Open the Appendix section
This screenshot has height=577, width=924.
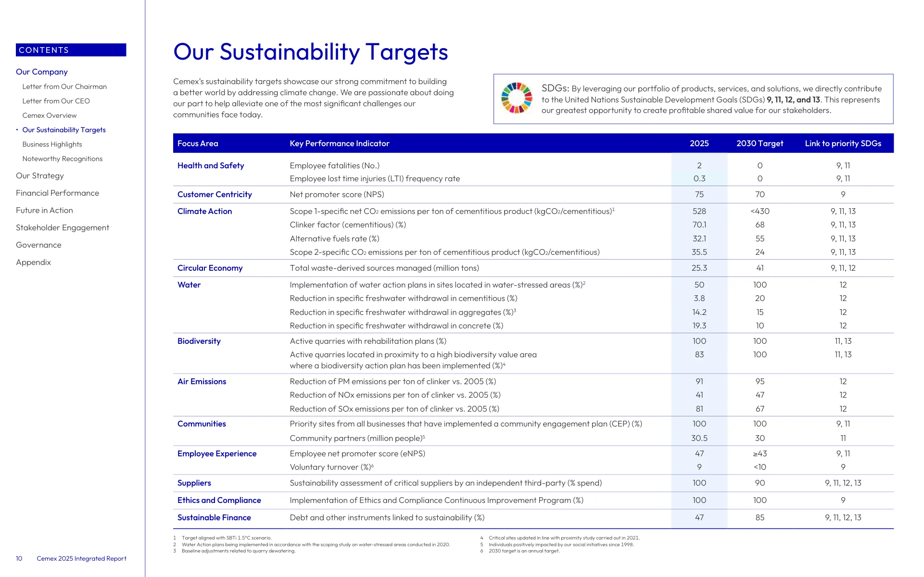(x=33, y=263)
